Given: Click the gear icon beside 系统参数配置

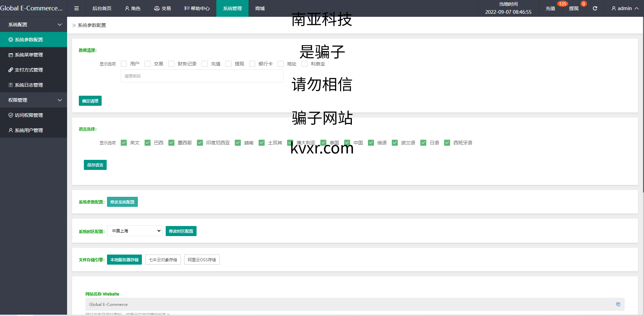Looking at the screenshot, I should 11,40.
